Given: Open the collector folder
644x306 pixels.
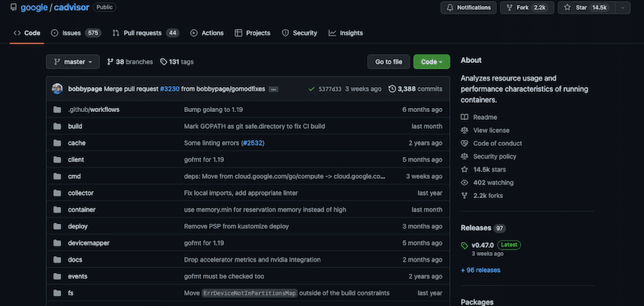Looking at the screenshot, I should (x=81, y=193).
